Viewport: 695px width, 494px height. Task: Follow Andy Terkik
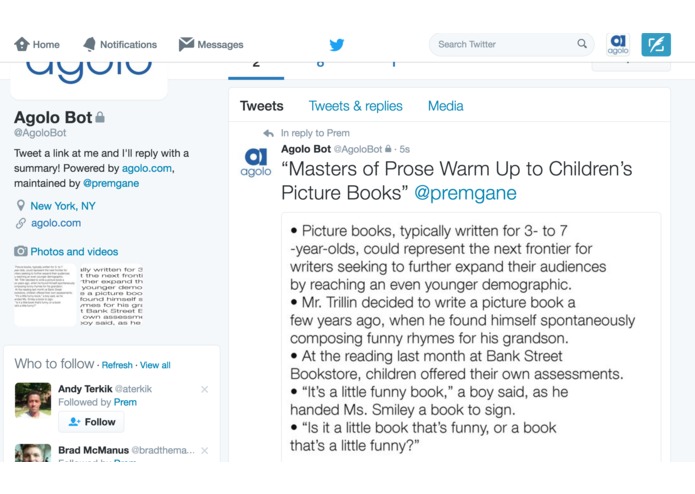91,422
